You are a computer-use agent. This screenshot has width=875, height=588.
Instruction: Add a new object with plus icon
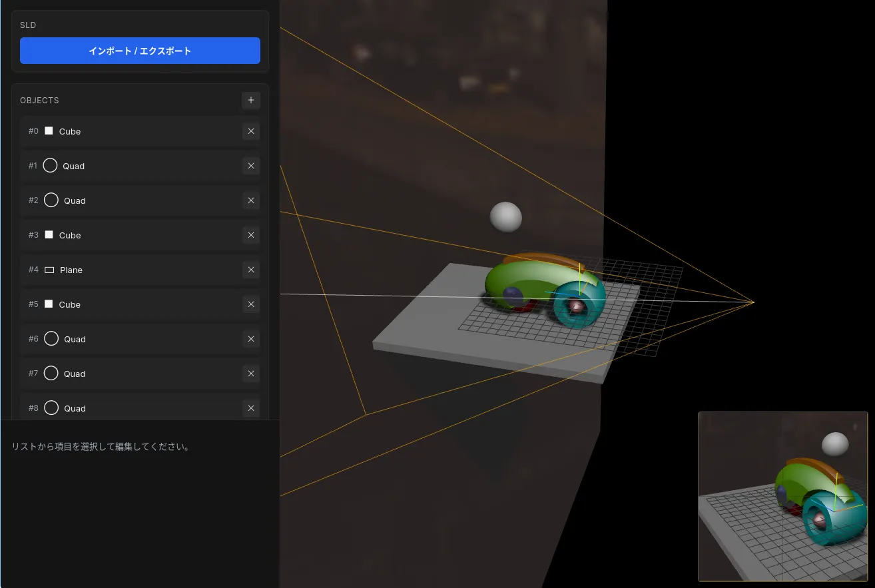pos(251,101)
